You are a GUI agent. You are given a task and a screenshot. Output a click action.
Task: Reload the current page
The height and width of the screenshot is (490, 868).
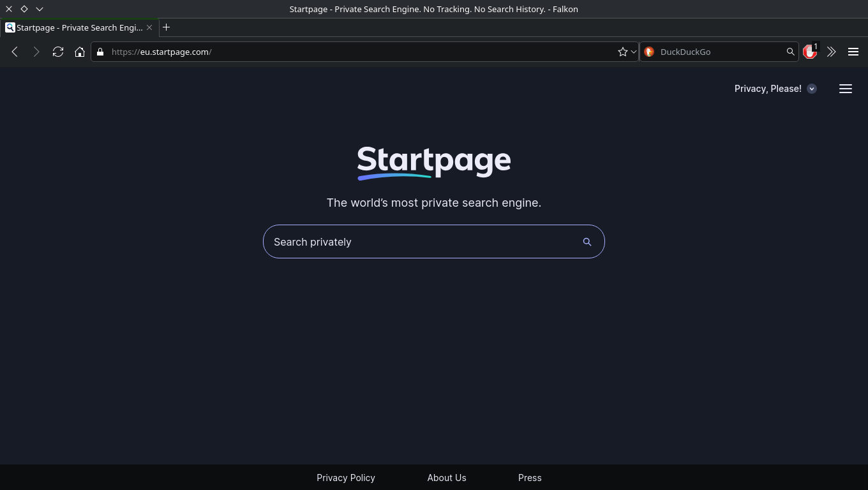(57, 52)
